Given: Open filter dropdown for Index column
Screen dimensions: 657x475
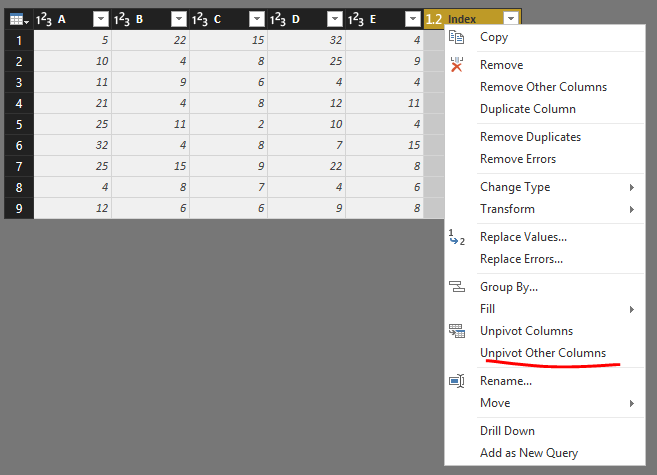Looking at the screenshot, I should pyautogui.click(x=511, y=18).
